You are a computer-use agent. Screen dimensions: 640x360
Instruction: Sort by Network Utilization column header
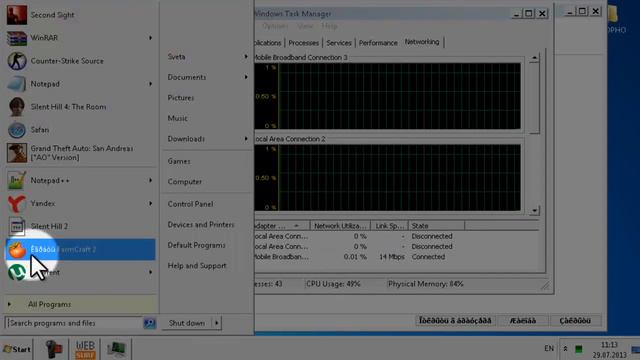coord(340,226)
